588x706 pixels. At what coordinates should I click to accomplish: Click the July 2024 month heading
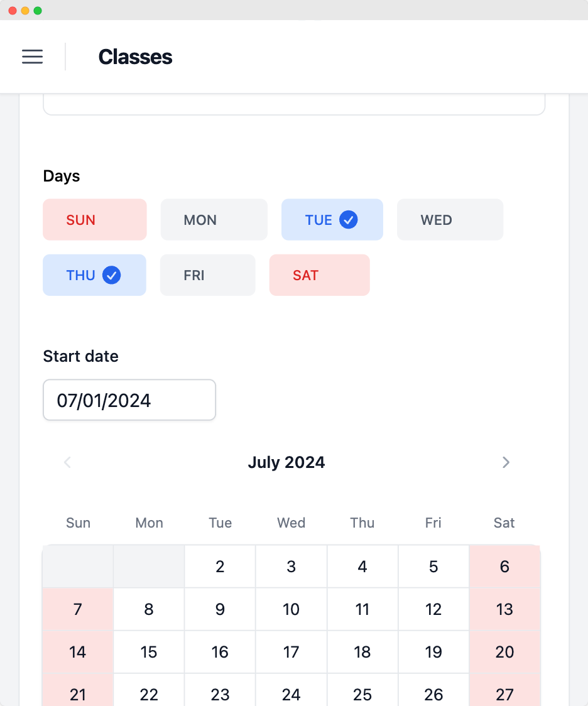286,463
